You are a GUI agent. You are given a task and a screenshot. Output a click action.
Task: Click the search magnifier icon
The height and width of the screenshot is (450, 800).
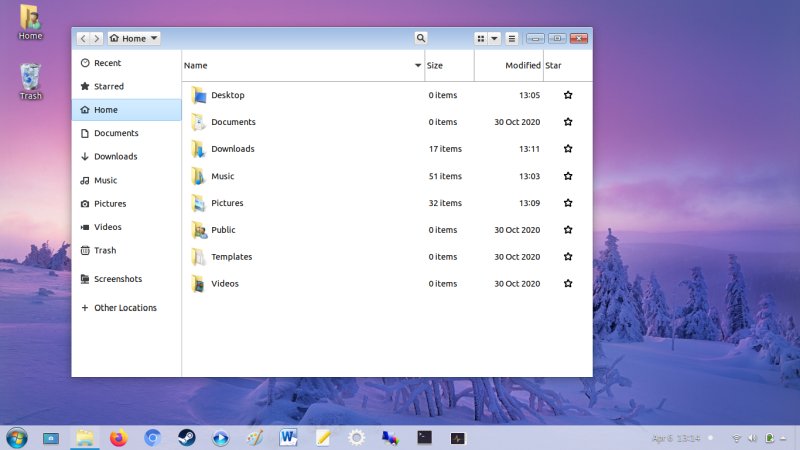point(420,38)
